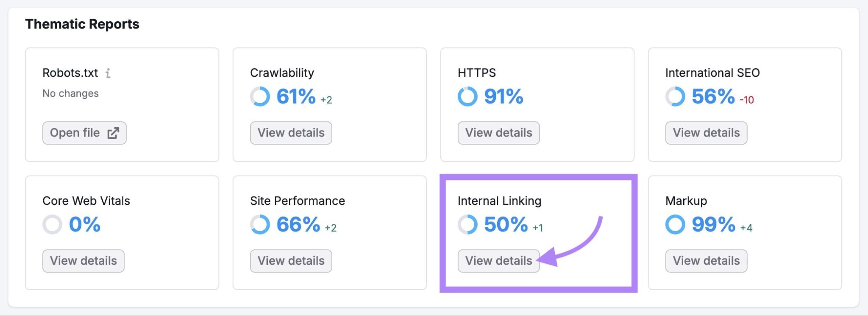
Task: View details for Markup
Action: [x=706, y=261]
